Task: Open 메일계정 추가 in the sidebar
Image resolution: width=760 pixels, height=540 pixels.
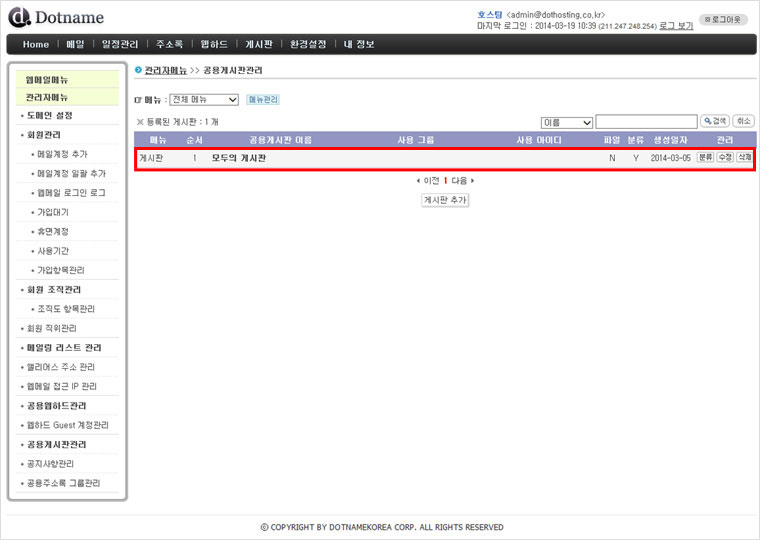Action: coord(61,154)
